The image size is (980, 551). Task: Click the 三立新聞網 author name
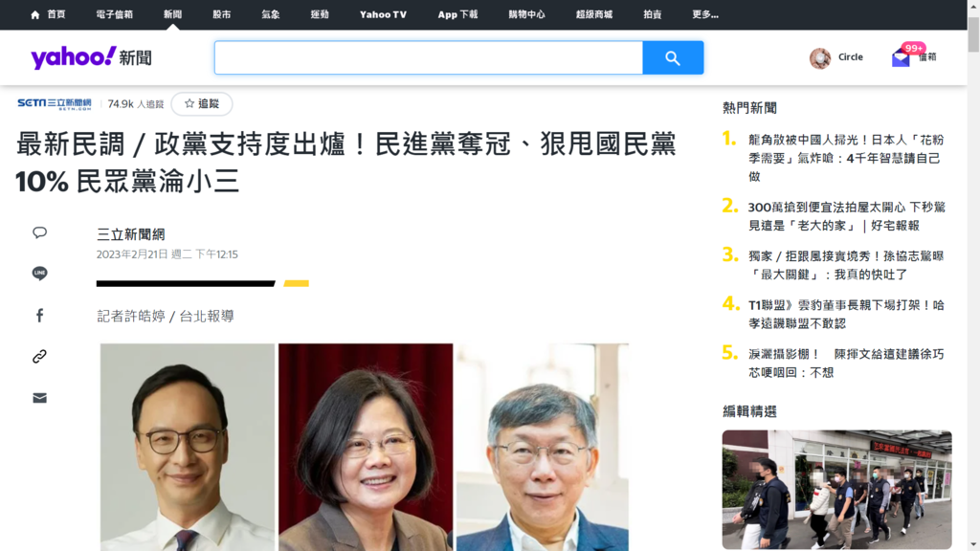point(130,234)
